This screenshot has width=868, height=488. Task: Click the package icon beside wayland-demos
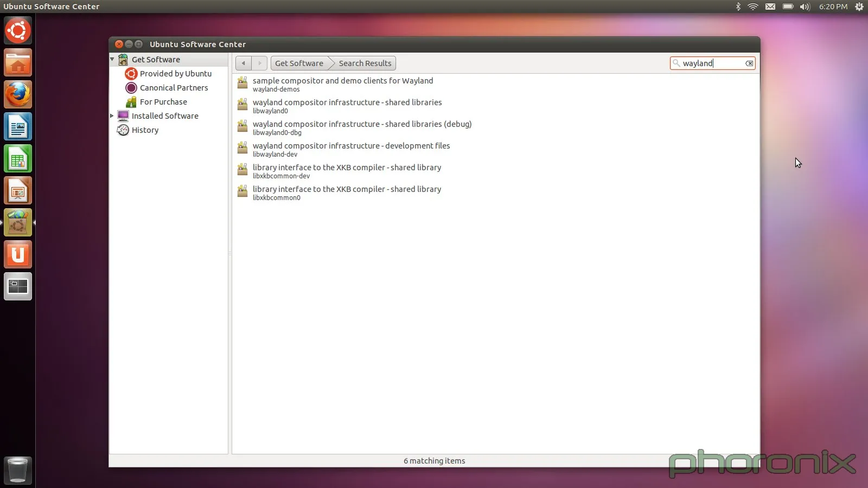pos(242,82)
